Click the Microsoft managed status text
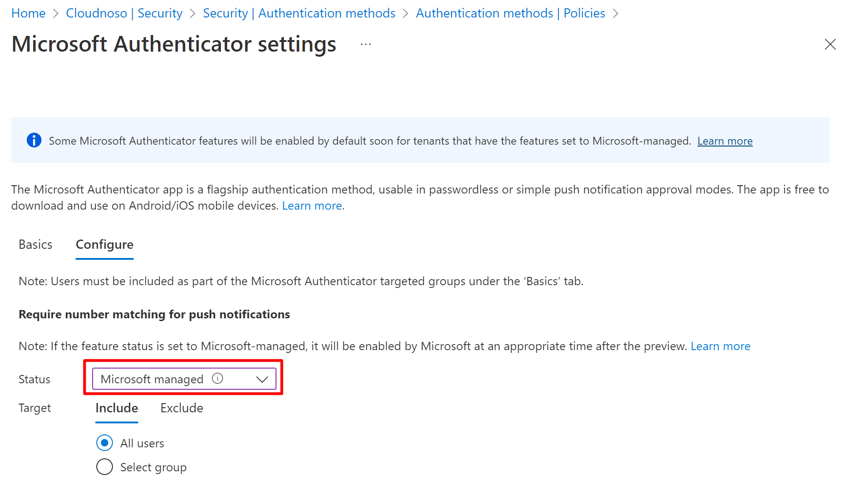The height and width of the screenshot is (504, 846). pyautogui.click(x=152, y=379)
